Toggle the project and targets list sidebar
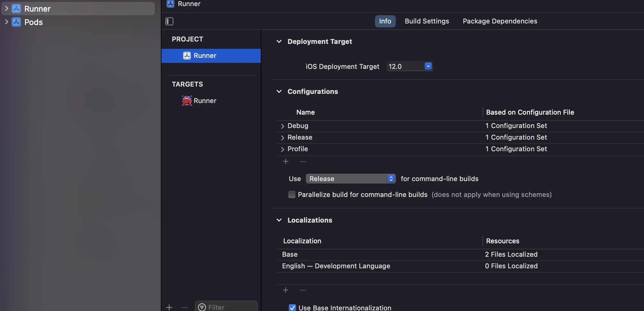The width and height of the screenshot is (644, 311). point(169,21)
